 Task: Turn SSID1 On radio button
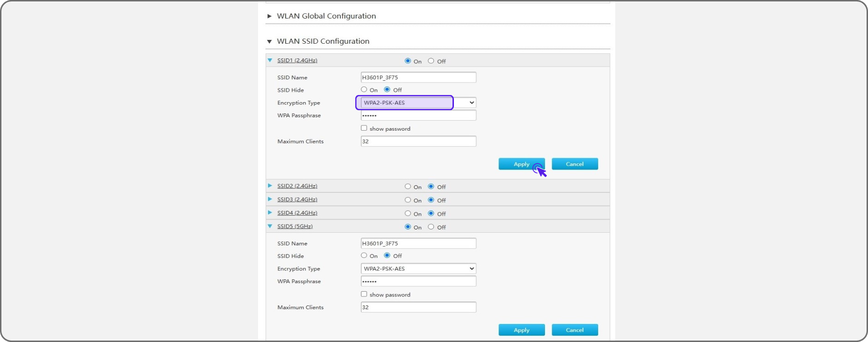pyautogui.click(x=408, y=61)
